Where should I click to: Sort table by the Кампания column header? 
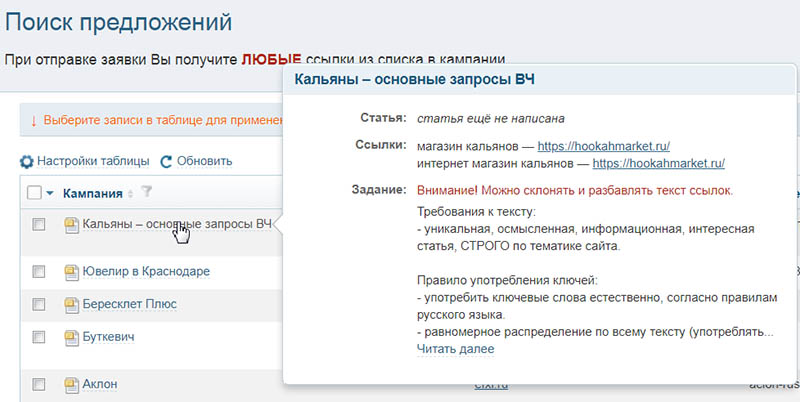point(92,193)
